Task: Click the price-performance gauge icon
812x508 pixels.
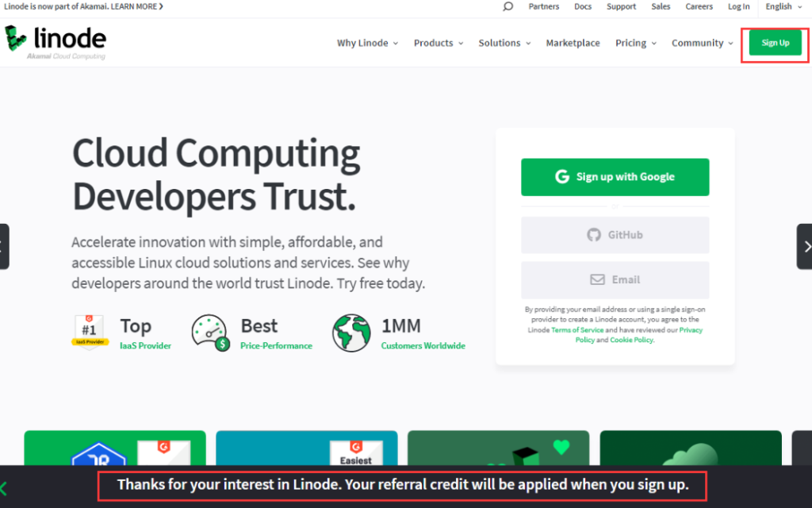Action: [x=210, y=333]
